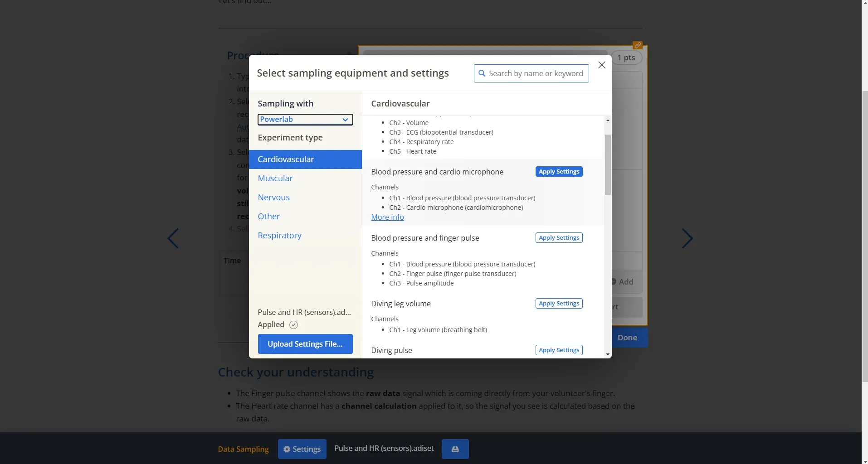Click the Applied checkmark icon
Image resolution: width=868 pixels, height=464 pixels.
pyautogui.click(x=293, y=325)
